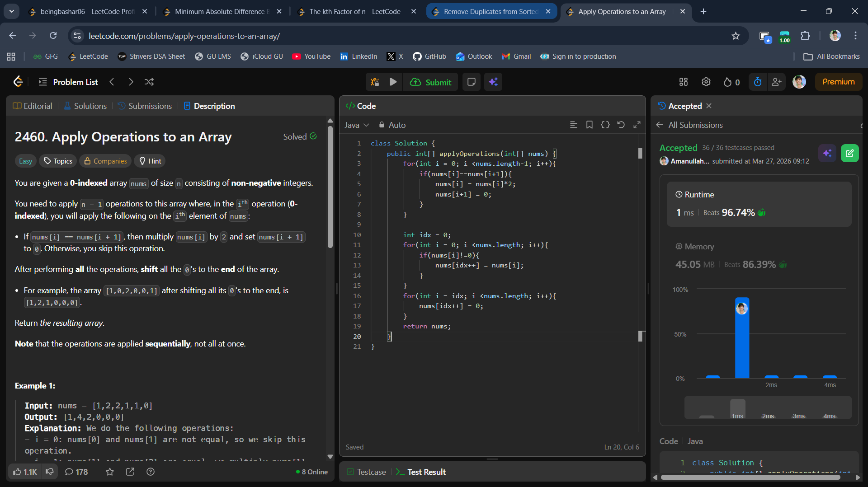Toggle favorite star under problem description

click(110, 472)
